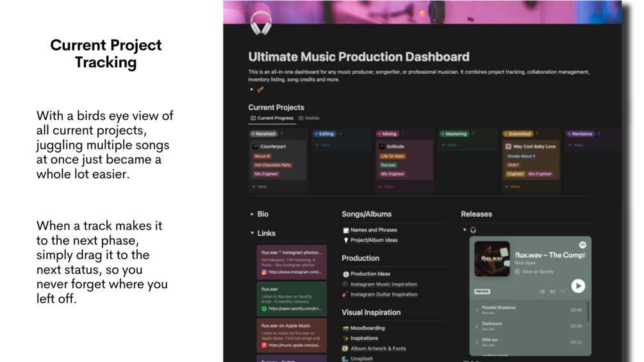This screenshot has height=362, width=644.
Task: Click the Hot Chocolate Party tag
Action: tap(272, 165)
